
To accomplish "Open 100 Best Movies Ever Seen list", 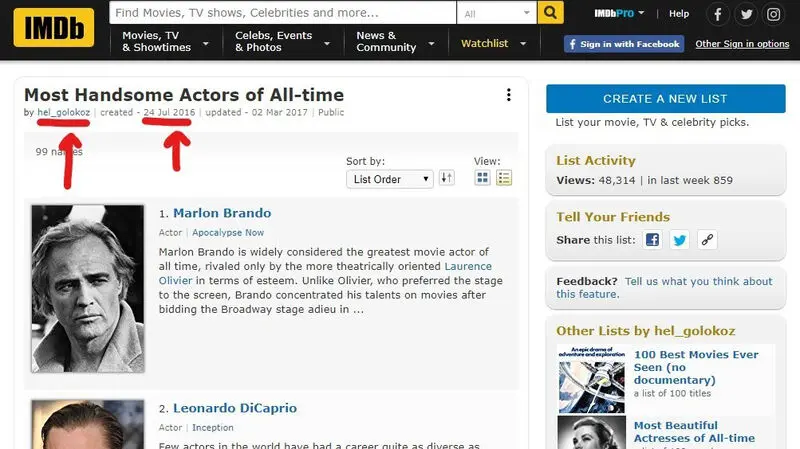I will coord(696,367).
